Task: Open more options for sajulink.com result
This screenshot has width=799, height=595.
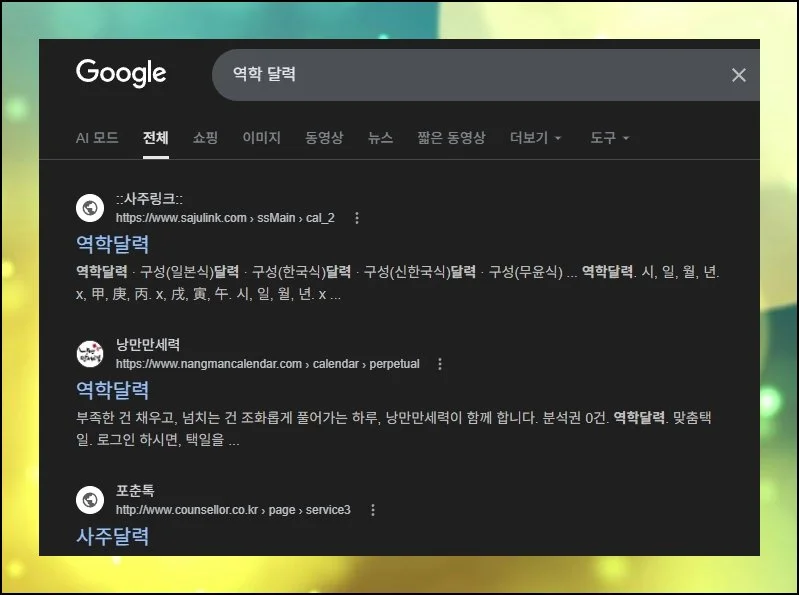Action: pyautogui.click(x=357, y=218)
